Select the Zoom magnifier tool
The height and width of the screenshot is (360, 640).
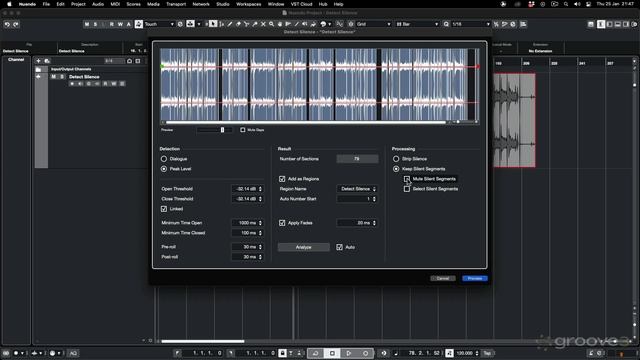(x=271, y=24)
